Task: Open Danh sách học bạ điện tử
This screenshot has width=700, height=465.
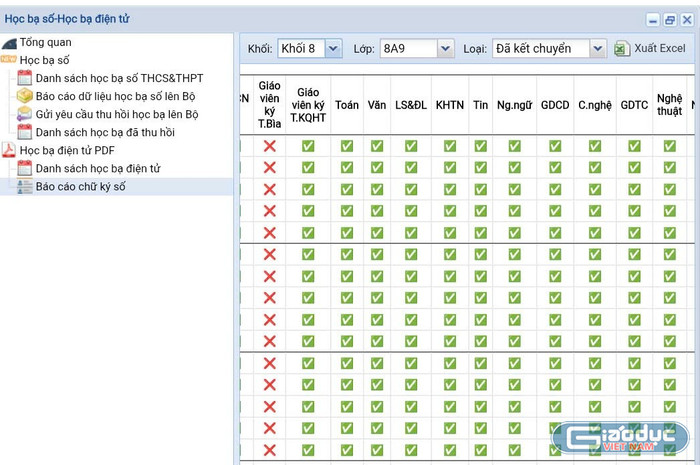Action: point(98,169)
